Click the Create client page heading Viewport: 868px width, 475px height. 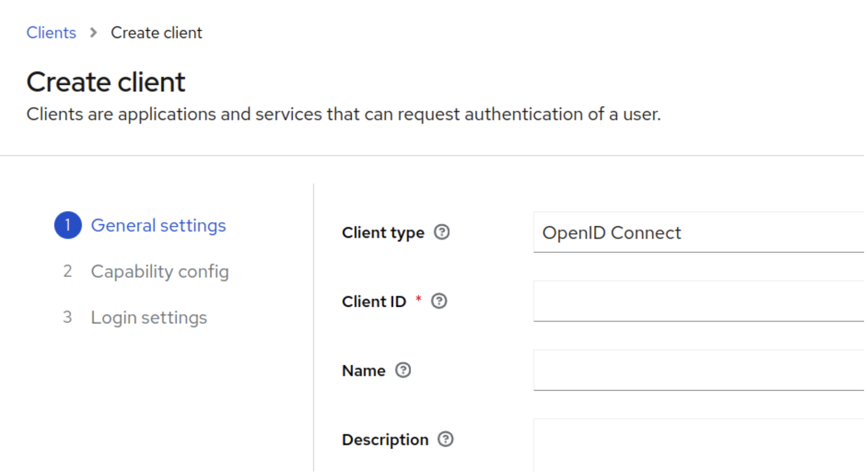tap(106, 82)
